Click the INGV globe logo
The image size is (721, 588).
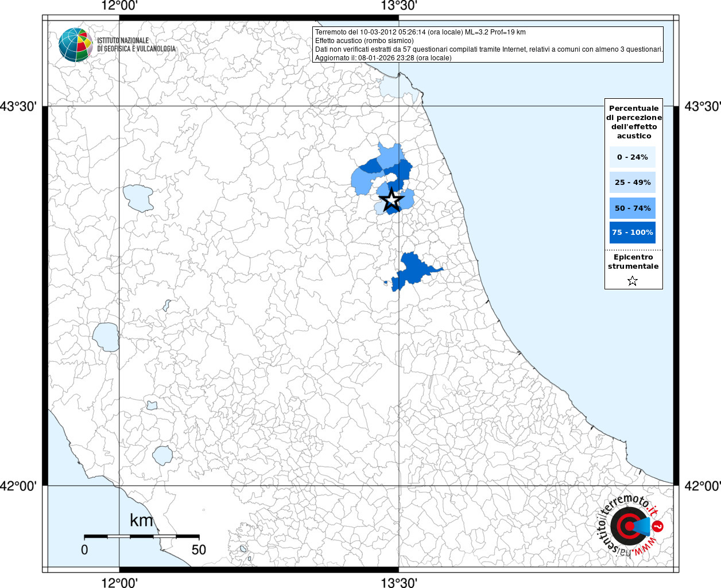tap(75, 45)
